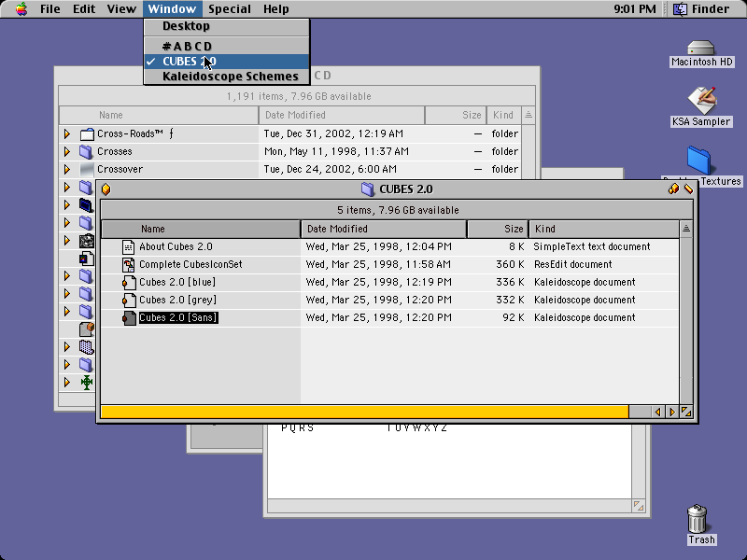Click the Cubes 2.0 [Sans] scheme icon
This screenshot has width=747, height=560.
pyautogui.click(x=128, y=317)
